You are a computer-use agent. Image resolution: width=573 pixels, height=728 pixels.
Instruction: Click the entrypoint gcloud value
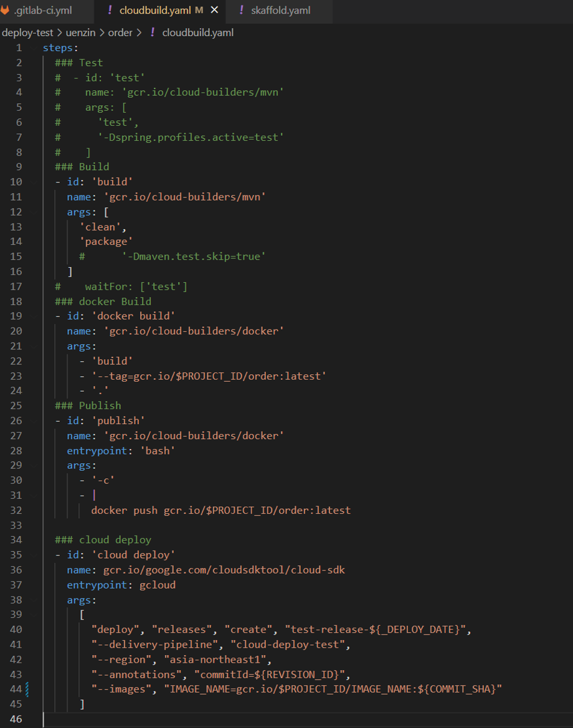point(158,585)
